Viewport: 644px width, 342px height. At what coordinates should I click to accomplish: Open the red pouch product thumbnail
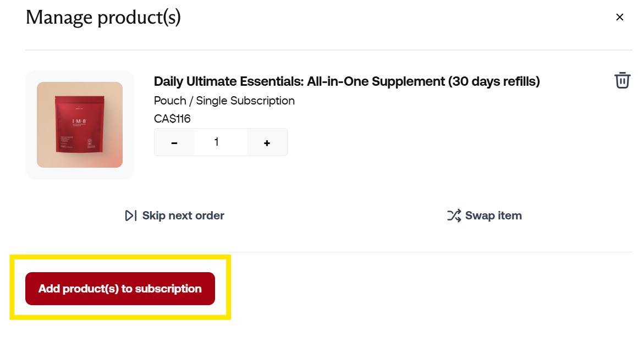[x=80, y=124]
